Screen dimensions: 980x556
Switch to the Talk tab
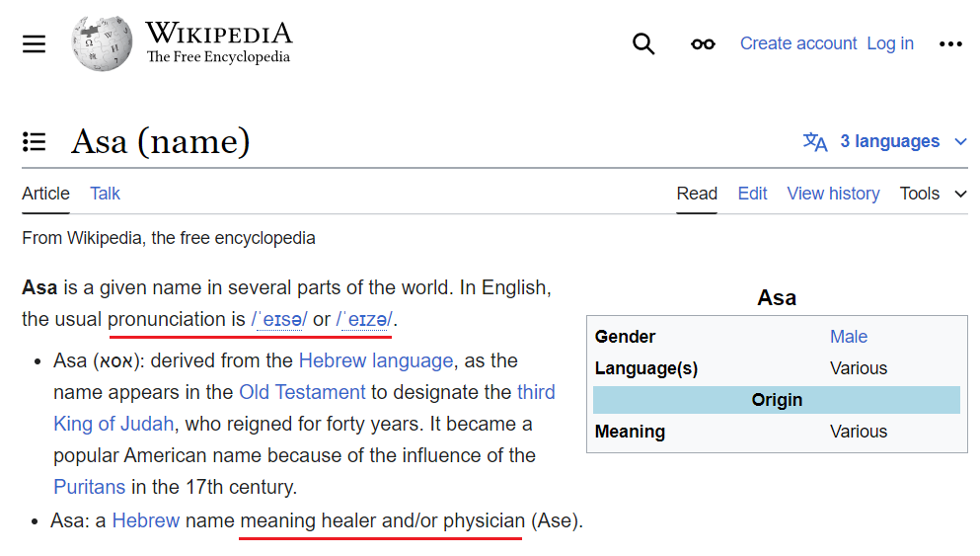105,194
